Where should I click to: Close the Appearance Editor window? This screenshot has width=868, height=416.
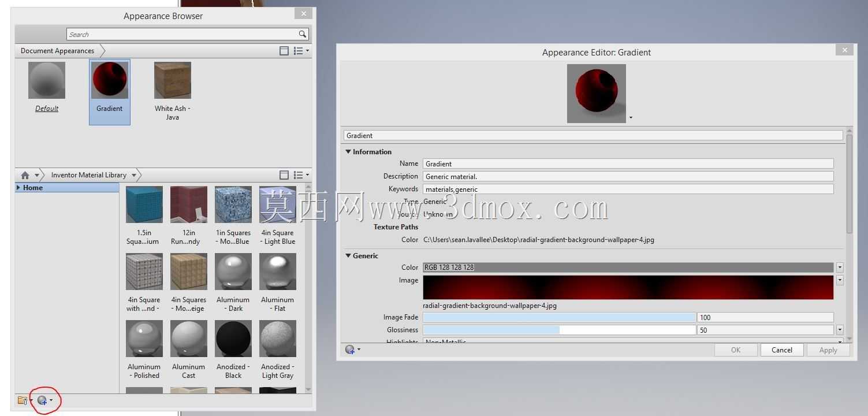845,50
